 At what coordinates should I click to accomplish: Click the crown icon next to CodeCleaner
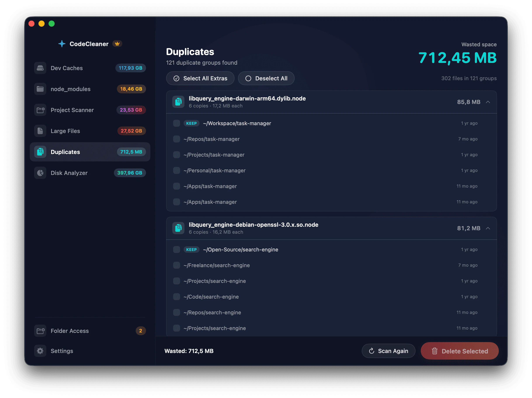click(x=117, y=44)
